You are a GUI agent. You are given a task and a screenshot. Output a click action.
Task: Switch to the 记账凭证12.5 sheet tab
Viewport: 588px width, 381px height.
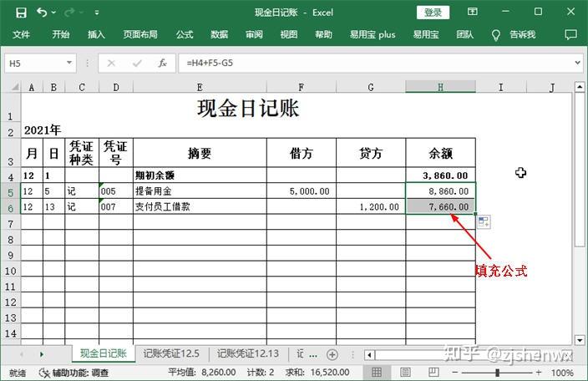tap(171, 354)
